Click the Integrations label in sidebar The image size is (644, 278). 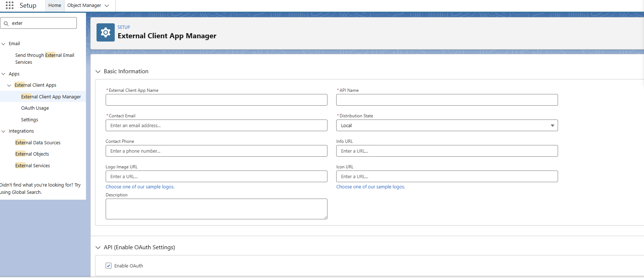pyautogui.click(x=21, y=131)
